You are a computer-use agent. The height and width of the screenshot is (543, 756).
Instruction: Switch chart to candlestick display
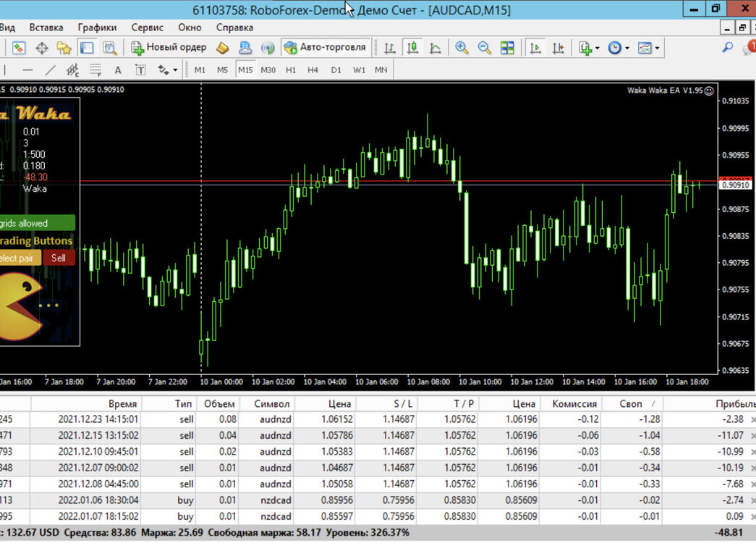(412, 47)
